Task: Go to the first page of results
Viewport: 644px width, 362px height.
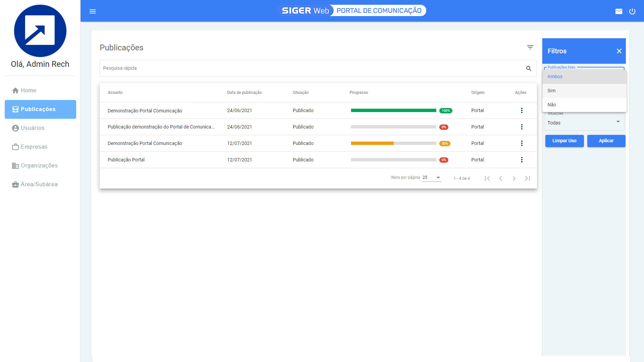Action: pyautogui.click(x=487, y=178)
